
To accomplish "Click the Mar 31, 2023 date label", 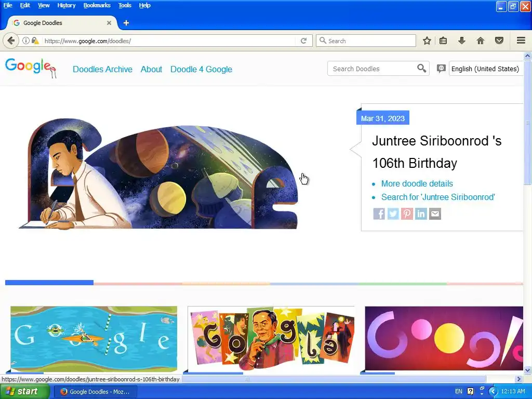I will coord(383,118).
